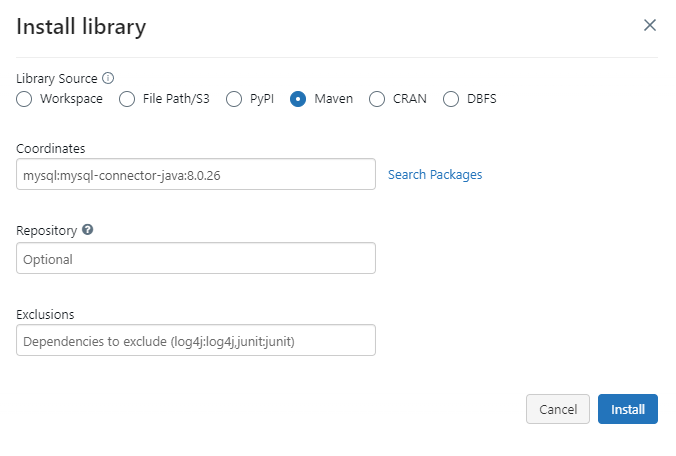Screen dimensions: 676x456
Task: Select the Maven radio button
Action: tap(298, 99)
